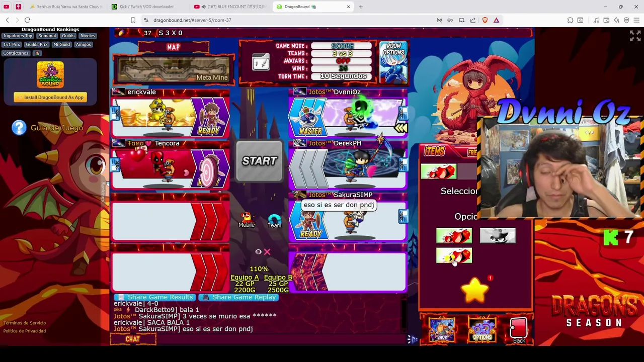
Task: Click the selected item slot under Items
Action: pos(439,171)
